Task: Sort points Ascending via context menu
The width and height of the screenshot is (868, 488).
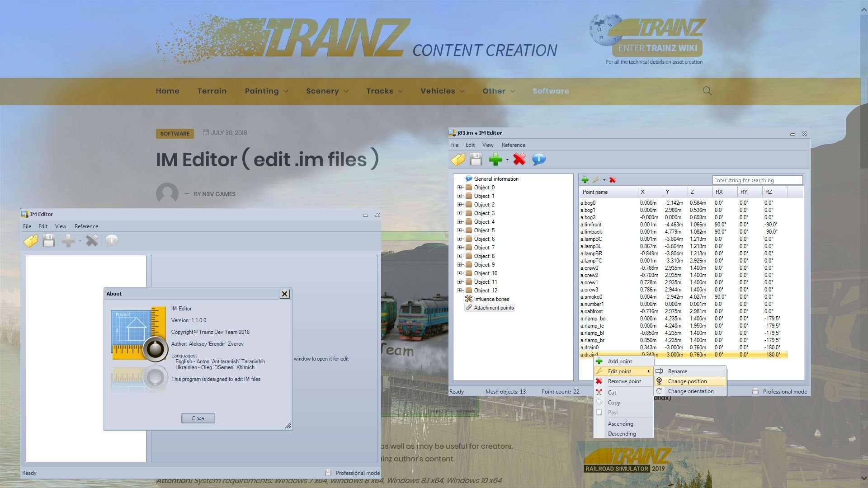Action: coord(623,424)
